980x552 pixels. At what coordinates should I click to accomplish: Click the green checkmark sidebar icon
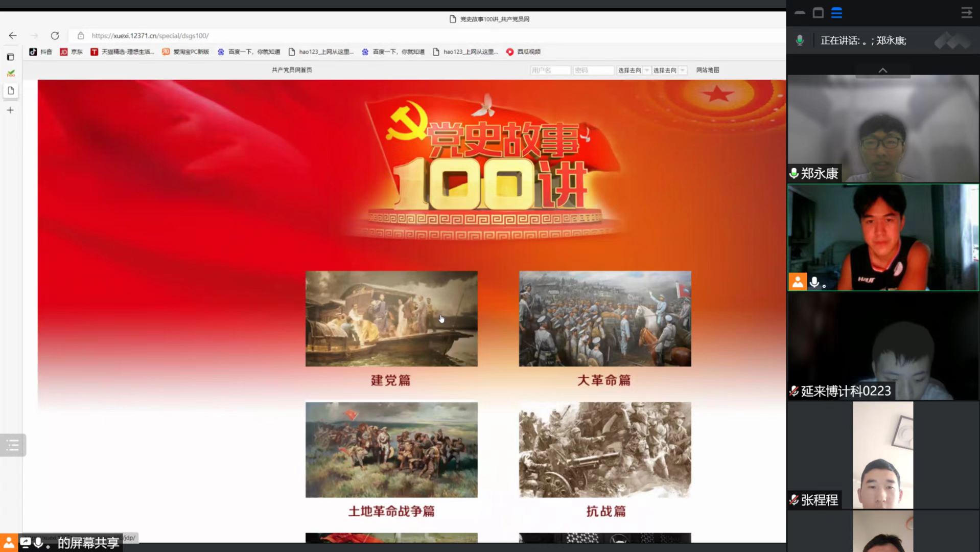(11, 74)
